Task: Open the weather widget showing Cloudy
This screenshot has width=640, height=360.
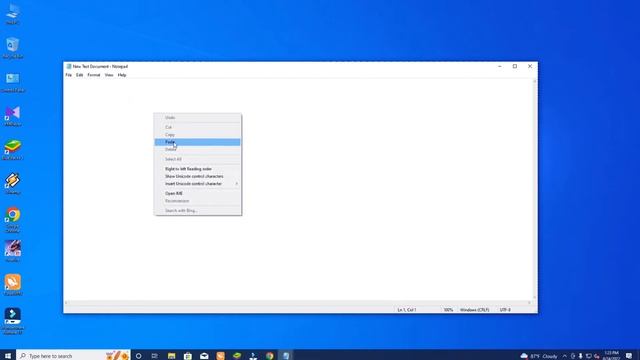Action: pyautogui.click(x=539, y=356)
